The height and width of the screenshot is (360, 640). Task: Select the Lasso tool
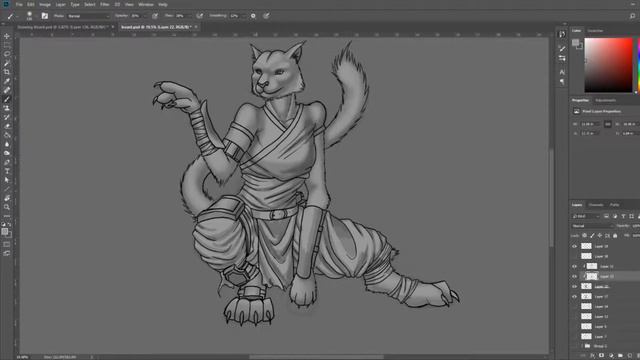pyautogui.click(x=7, y=54)
